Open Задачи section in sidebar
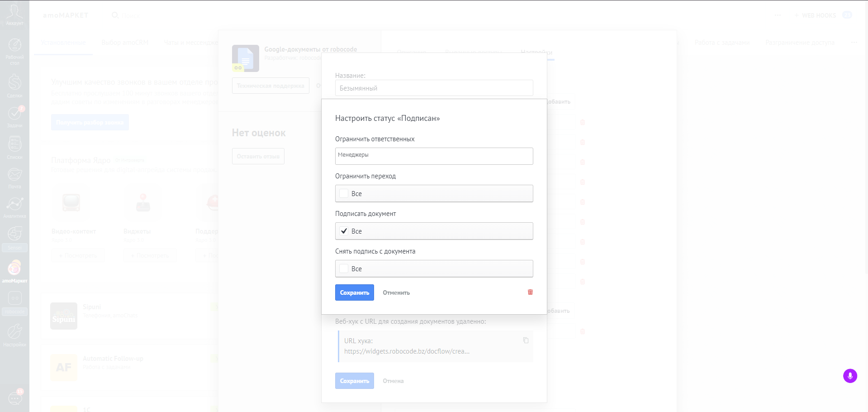This screenshot has width=868, height=412. (14, 116)
